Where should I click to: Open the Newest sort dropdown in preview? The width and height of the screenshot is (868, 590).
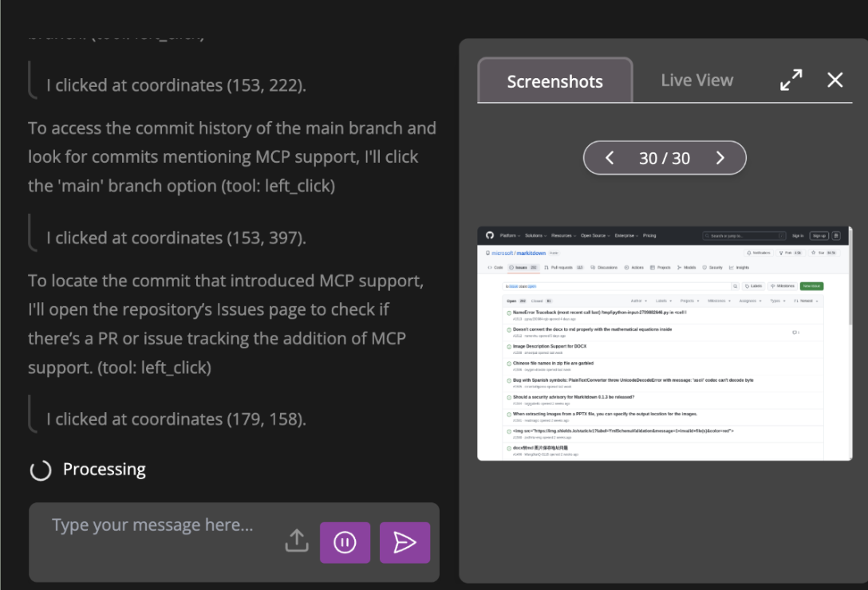tap(807, 301)
